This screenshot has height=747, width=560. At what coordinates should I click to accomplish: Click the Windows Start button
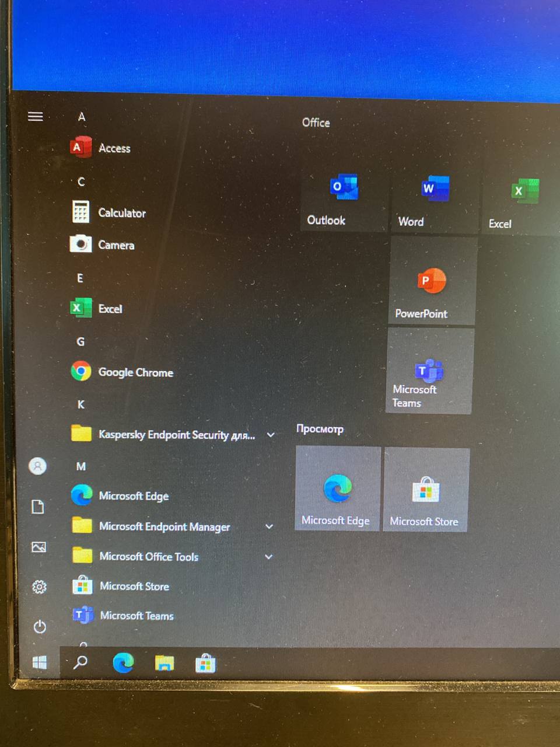39,662
